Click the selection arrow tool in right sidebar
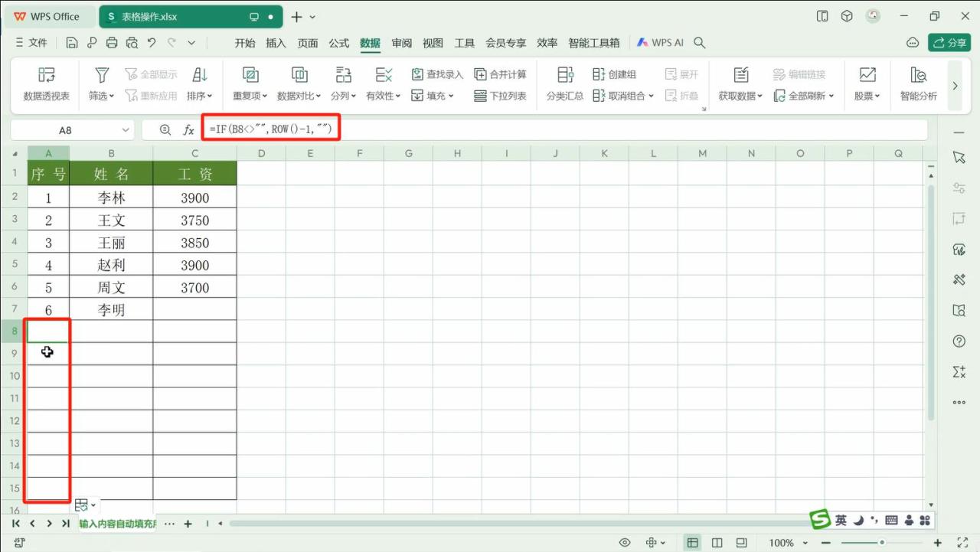Screen dimensions: 980x552 (959, 157)
